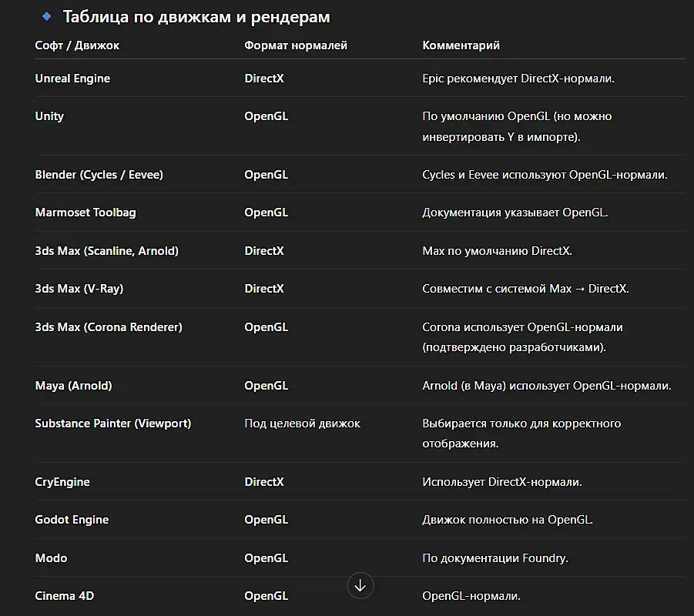The height and width of the screenshot is (616, 694).
Task: Select the "Godot Engine" table cell
Action: (x=72, y=520)
